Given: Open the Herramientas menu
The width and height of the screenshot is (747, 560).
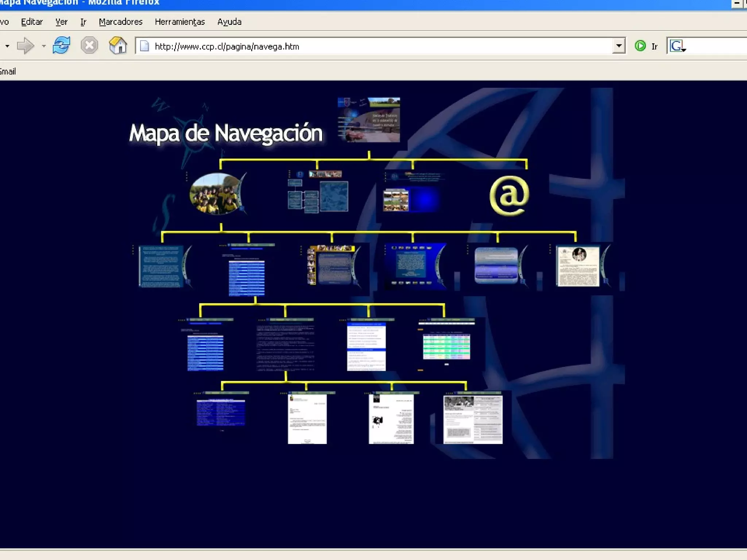Looking at the screenshot, I should (179, 22).
